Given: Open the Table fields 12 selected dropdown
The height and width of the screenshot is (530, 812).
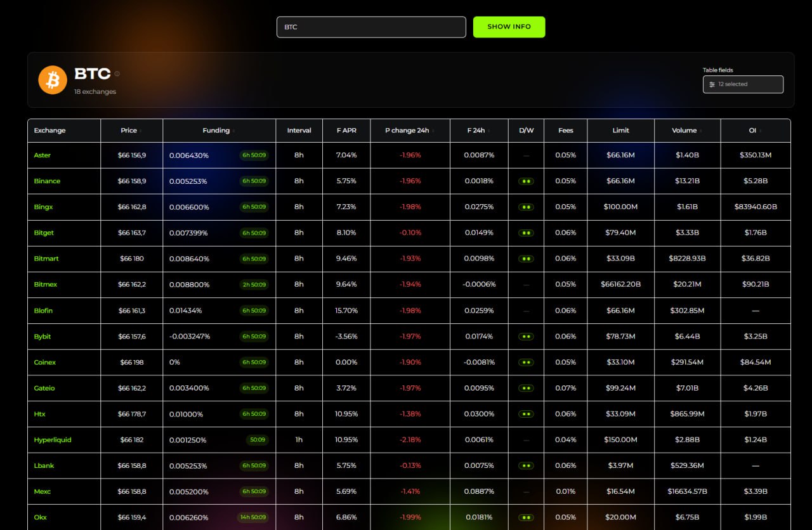Looking at the screenshot, I should coord(743,84).
